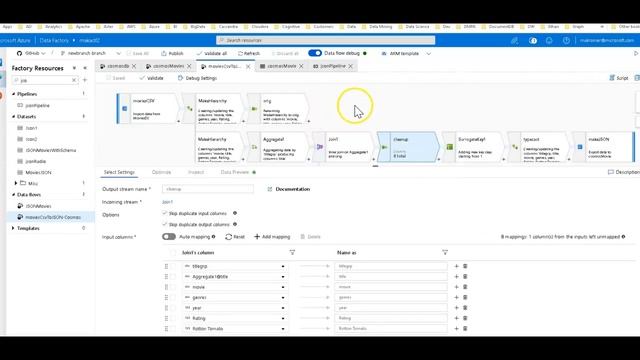The image size is (640, 360).
Task: Open the JSONMovies data flow
Action: [38, 206]
